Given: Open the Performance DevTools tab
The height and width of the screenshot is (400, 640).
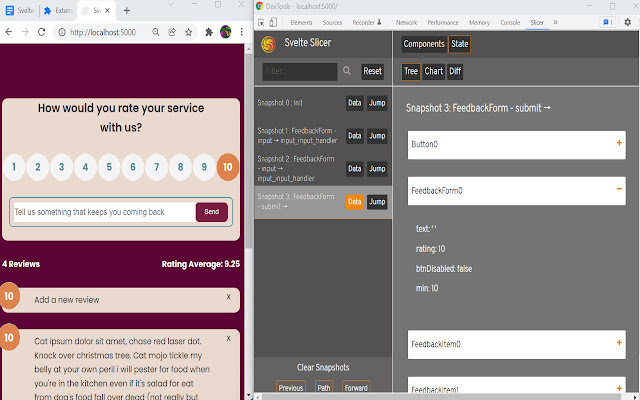Looking at the screenshot, I should [443, 22].
